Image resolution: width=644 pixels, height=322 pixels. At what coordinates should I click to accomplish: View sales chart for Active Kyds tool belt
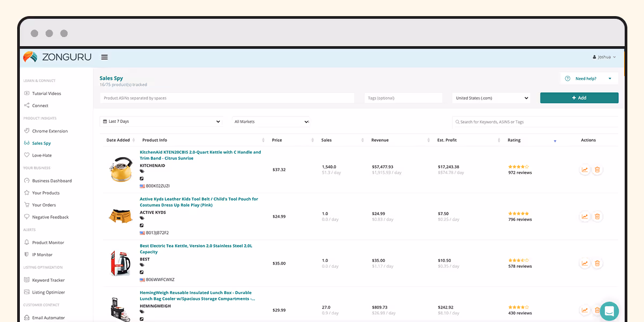(584, 217)
